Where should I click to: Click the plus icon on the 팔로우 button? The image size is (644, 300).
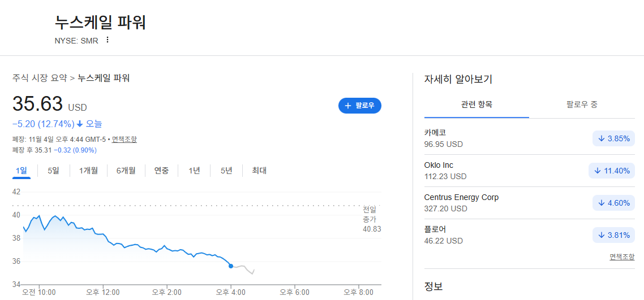[348, 106]
